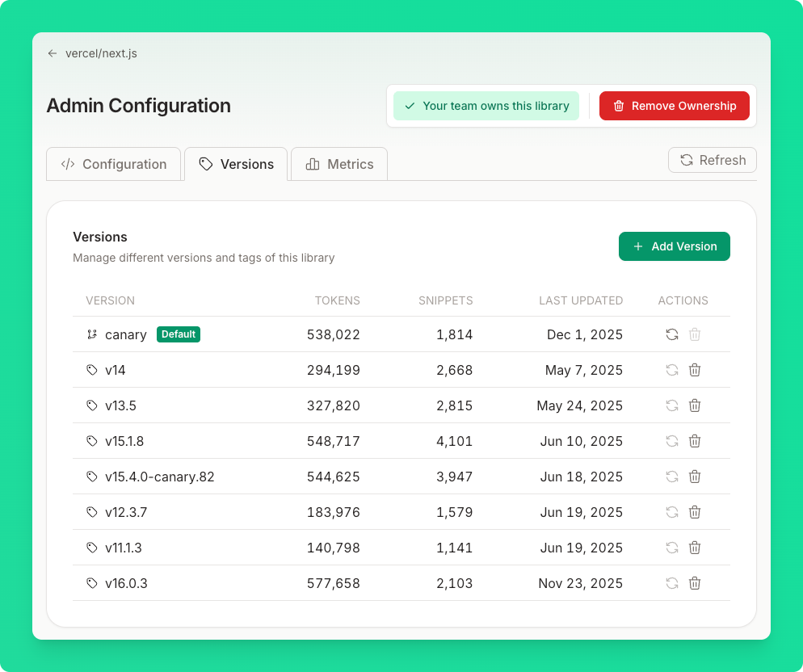Click the tag icon next to v14
Screen dimensions: 803x672
91,370
